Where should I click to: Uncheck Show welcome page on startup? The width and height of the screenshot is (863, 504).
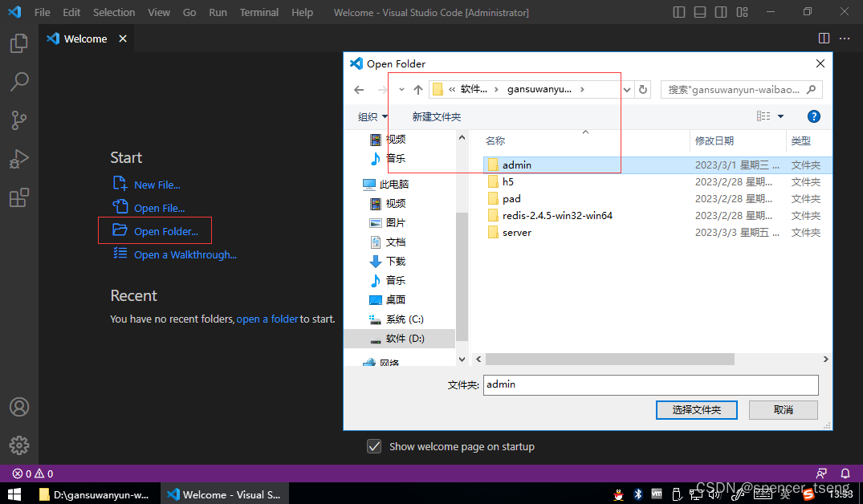[x=374, y=446]
